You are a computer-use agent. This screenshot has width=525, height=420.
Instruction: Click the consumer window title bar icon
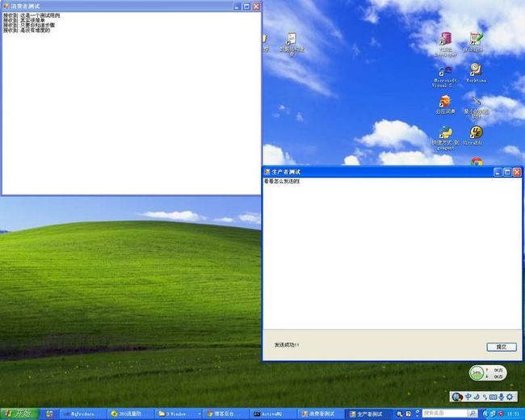6,6
